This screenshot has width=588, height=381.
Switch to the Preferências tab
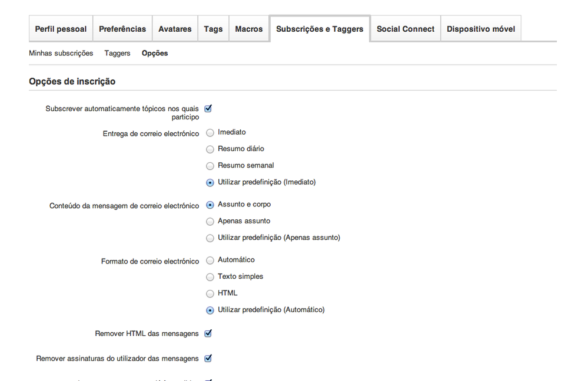click(x=122, y=29)
